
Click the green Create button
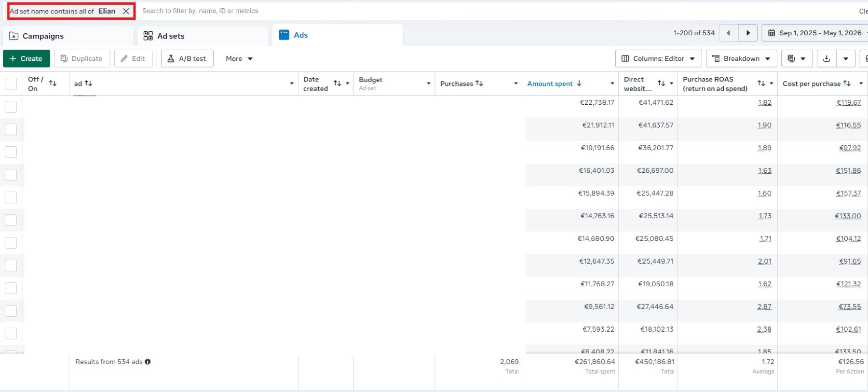click(27, 58)
